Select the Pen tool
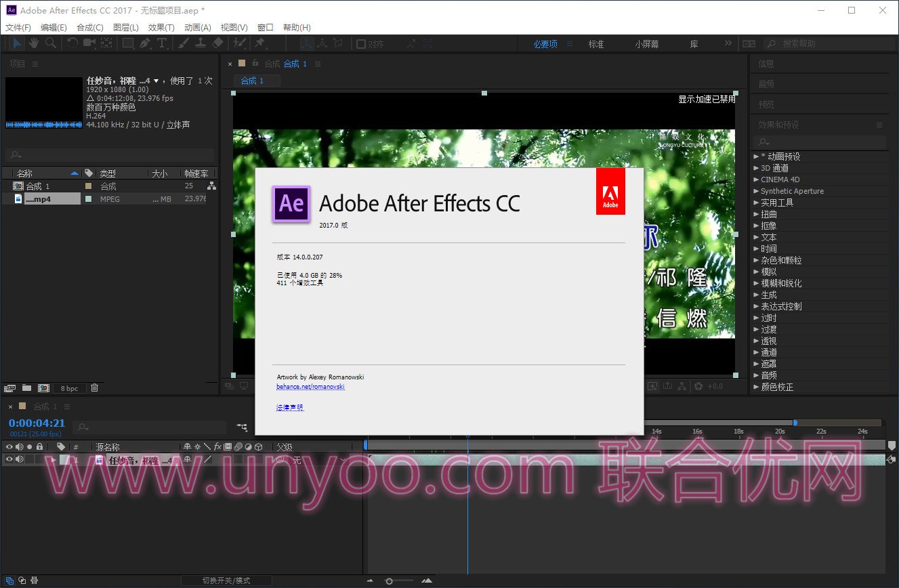Viewport: 899px width, 588px height. pos(145,43)
